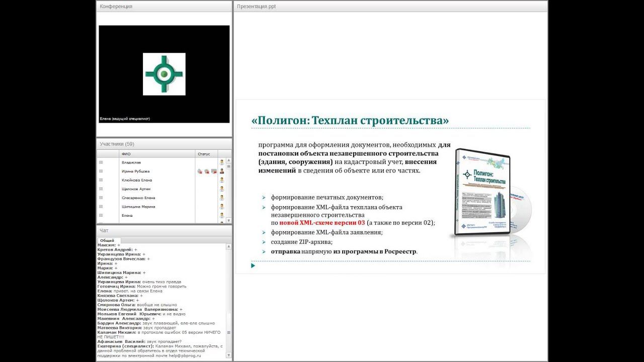The height and width of the screenshot is (362, 644).
Task: Click the presenter avatar icon in Ирина Рубцова's row
Action: [x=221, y=171]
